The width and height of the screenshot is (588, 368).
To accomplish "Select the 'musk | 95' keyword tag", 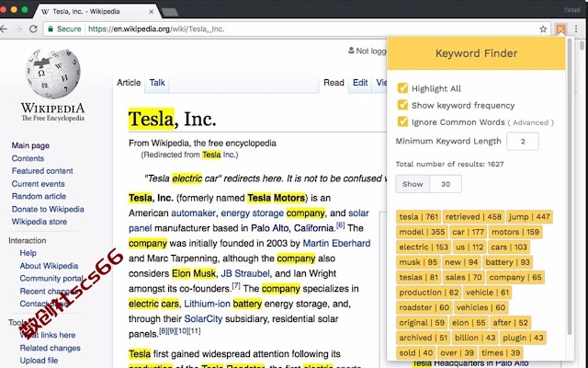I will [418, 262].
